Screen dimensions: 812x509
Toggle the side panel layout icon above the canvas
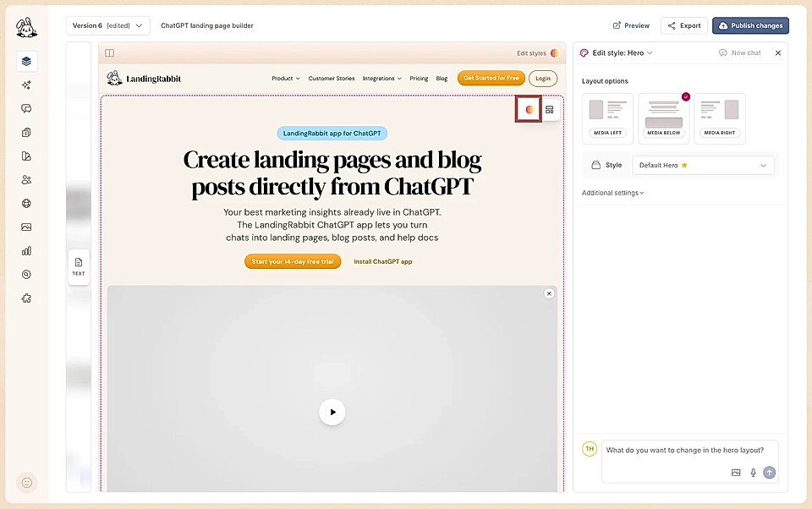pos(109,52)
